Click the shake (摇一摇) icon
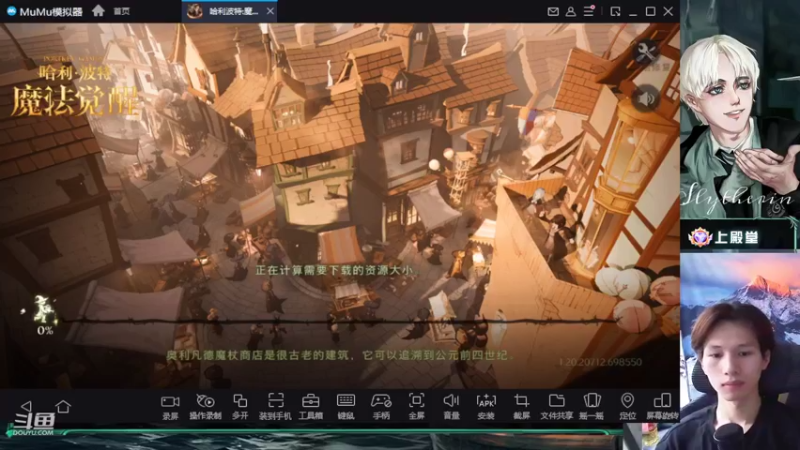Image resolution: width=800 pixels, height=450 pixels. (x=592, y=407)
